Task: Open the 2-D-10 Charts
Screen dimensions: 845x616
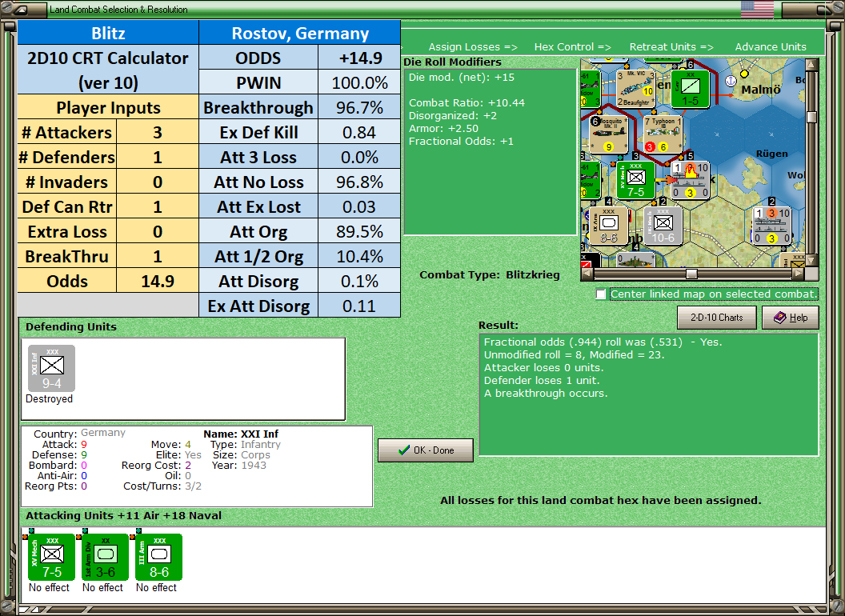Action: click(717, 318)
